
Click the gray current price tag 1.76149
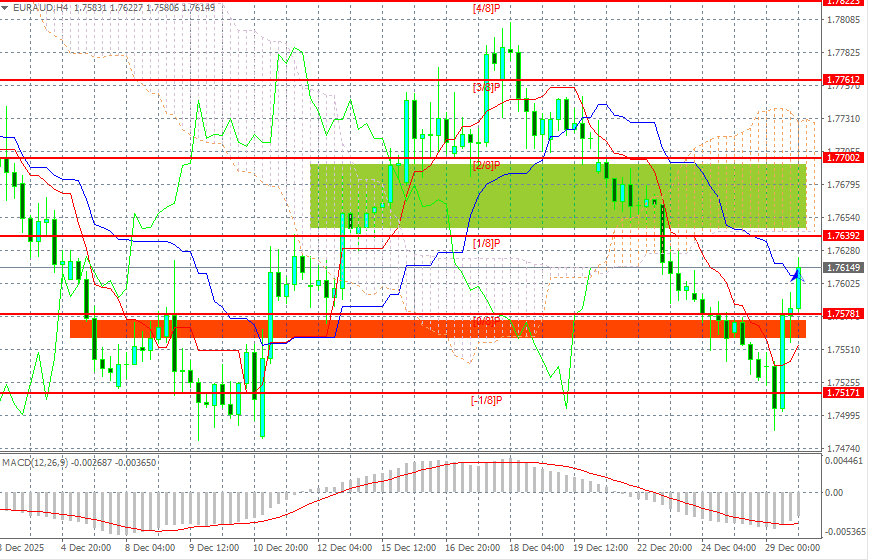[x=843, y=268]
